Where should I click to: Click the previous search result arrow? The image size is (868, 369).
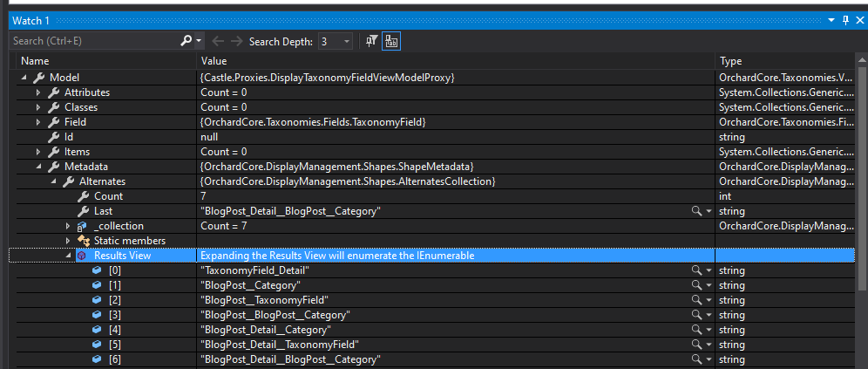[x=218, y=41]
